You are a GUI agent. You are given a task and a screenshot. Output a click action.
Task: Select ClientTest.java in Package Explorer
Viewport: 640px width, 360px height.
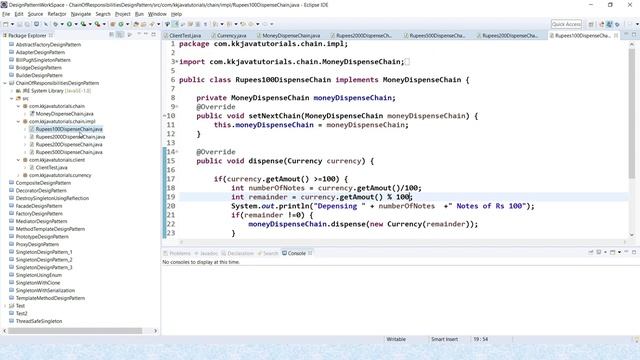click(51, 168)
